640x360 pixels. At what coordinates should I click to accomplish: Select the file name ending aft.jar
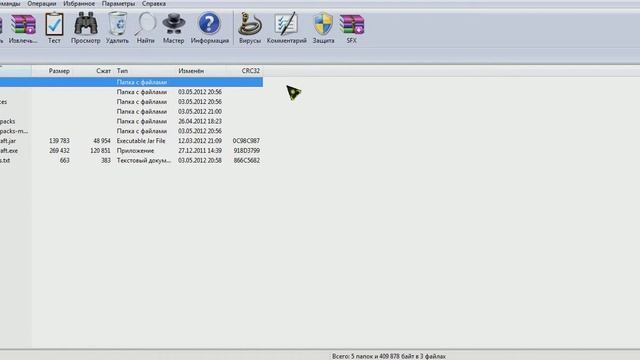[x=8, y=141]
